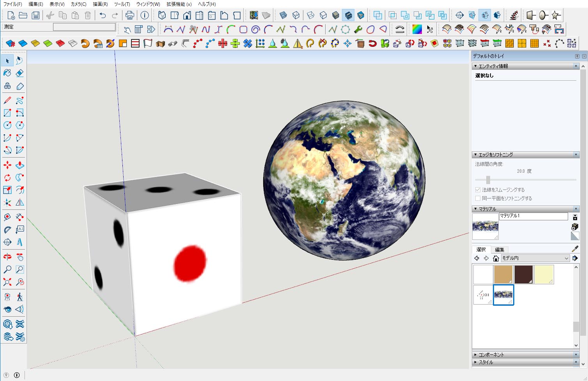Activate the Tape Measure tool
The image size is (588, 381).
pos(7,217)
